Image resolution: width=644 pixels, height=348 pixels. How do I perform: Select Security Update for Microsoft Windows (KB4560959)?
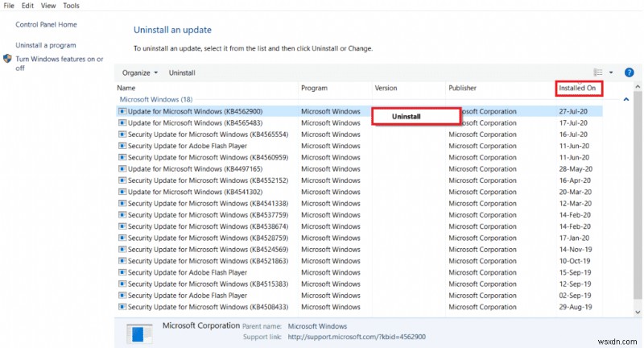(x=208, y=157)
